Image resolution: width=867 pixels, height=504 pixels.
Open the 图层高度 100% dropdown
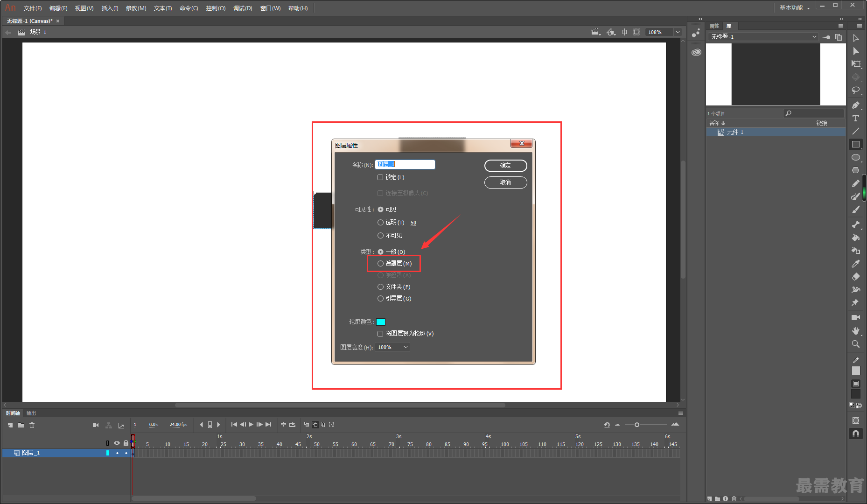click(392, 347)
